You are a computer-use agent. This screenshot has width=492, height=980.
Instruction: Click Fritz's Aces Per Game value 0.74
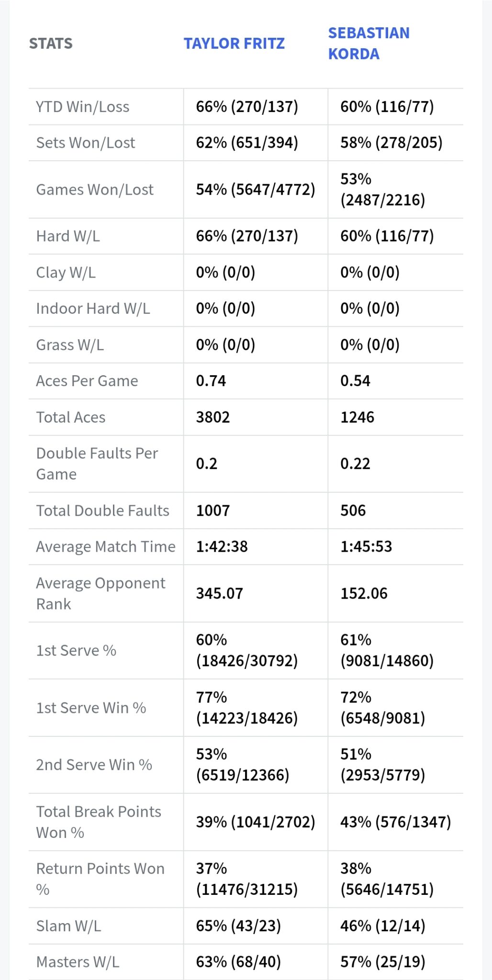[x=211, y=381]
